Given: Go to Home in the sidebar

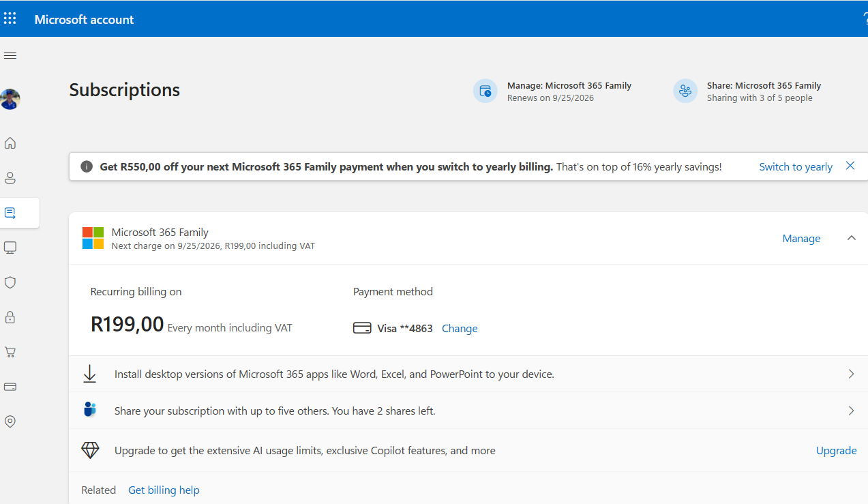Looking at the screenshot, I should 10,143.
